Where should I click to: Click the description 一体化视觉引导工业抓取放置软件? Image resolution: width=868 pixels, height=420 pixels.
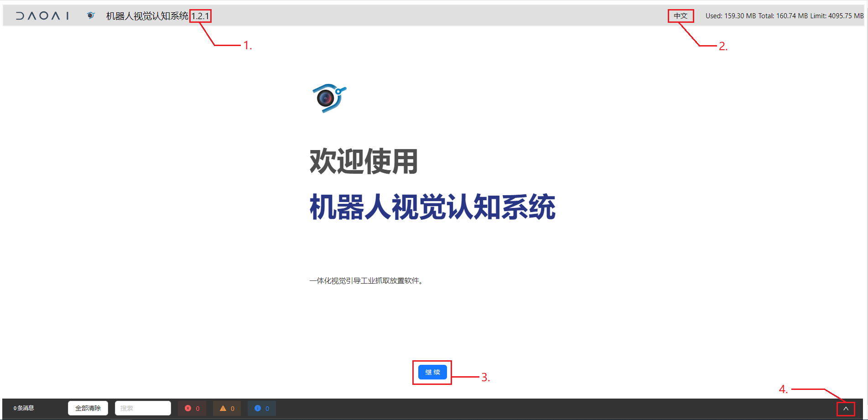tap(366, 281)
